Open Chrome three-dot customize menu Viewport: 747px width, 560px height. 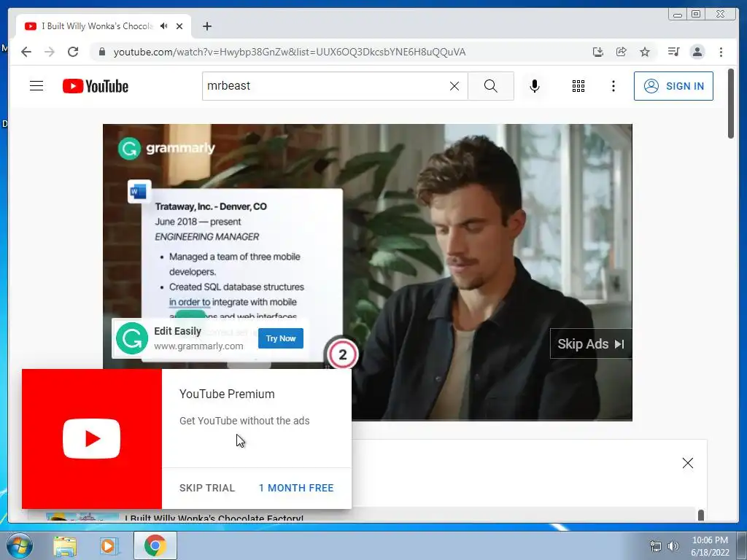tap(721, 52)
